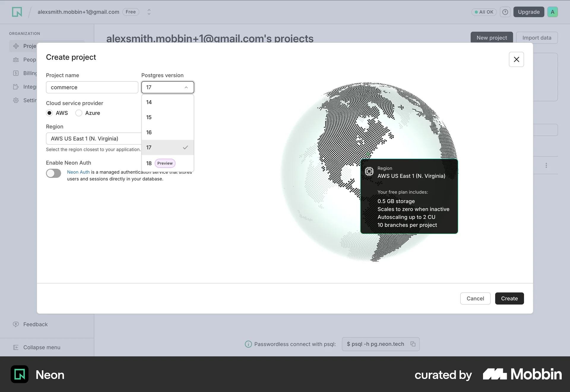Click the Project name field
The width and height of the screenshot is (570, 392).
pyautogui.click(x=92, y=87)
